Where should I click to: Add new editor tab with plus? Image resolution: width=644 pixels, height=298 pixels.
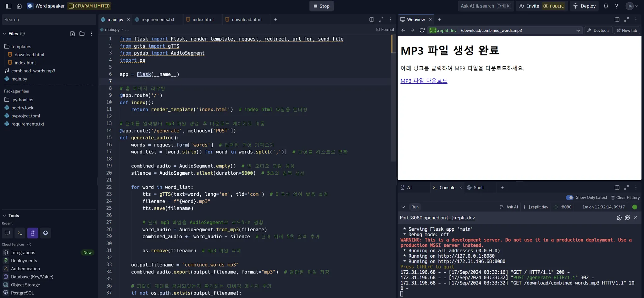pos(275,20)
